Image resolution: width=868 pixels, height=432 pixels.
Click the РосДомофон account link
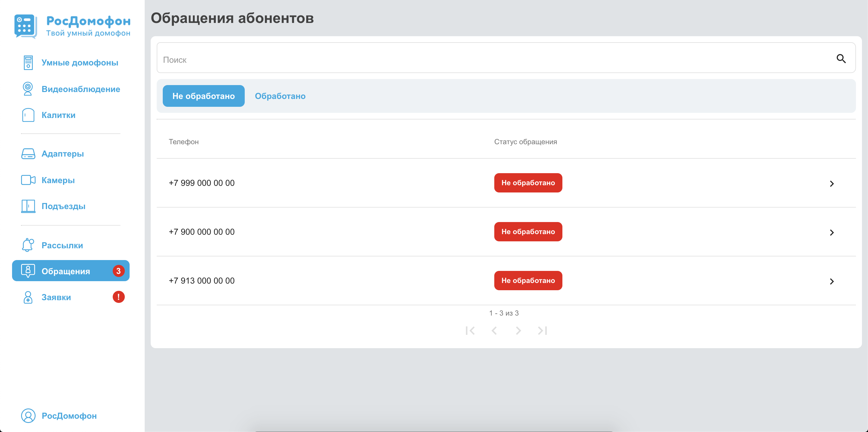click(69, 416)
